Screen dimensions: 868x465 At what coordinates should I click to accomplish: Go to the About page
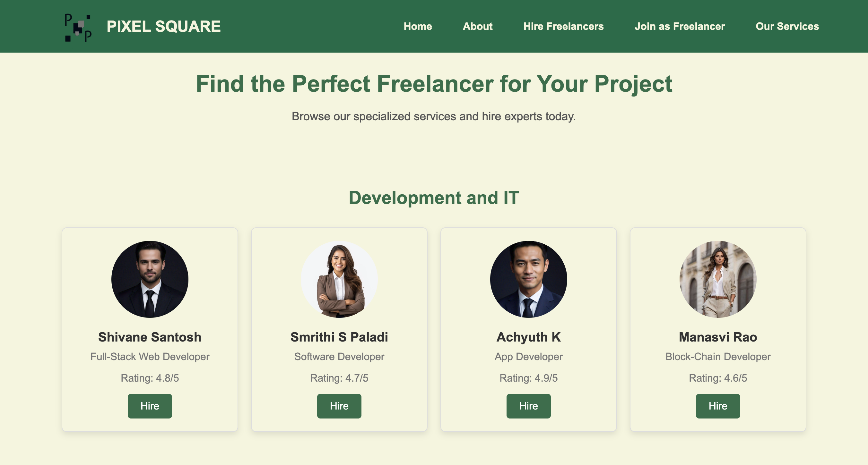(477, 26)
